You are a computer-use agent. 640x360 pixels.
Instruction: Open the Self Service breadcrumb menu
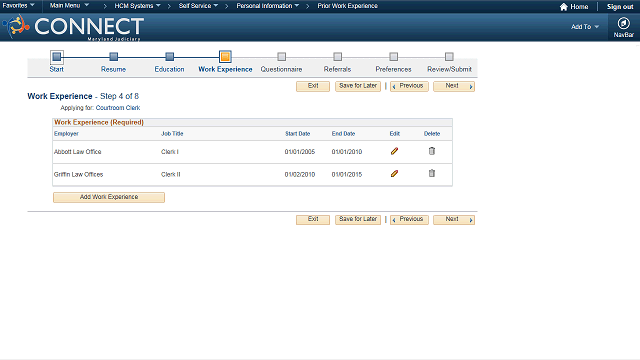[x=198, y=6]
